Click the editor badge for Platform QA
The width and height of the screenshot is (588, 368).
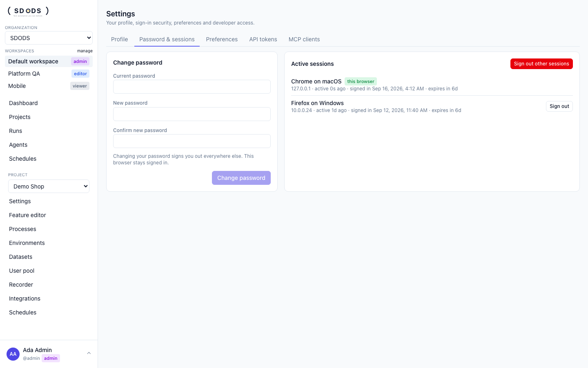[x=80, y=74]
